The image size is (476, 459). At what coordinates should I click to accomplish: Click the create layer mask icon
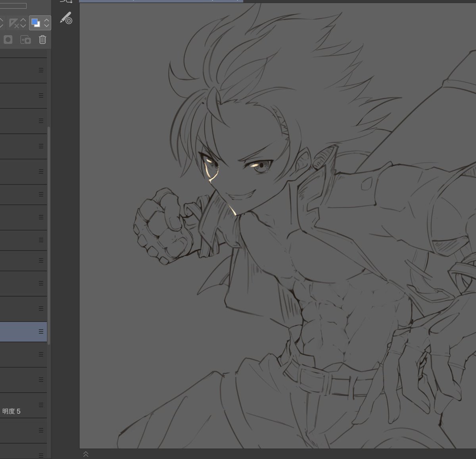(x=8, y=40)
